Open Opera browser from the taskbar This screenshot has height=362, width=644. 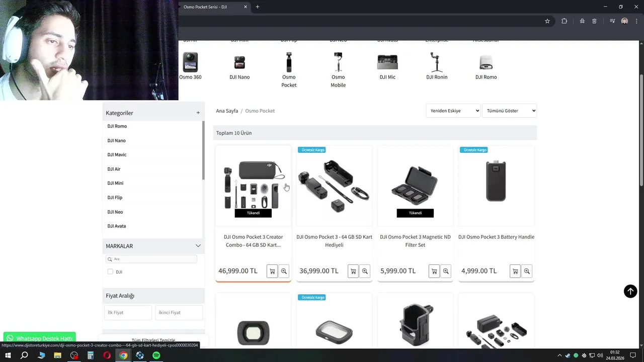click(107, 355)
